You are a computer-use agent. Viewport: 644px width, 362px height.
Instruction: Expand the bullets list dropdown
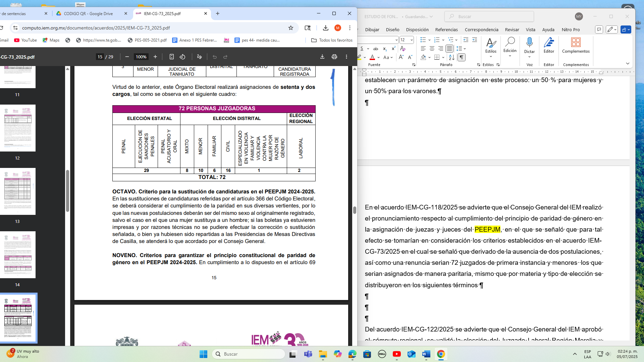pos(429,40)
